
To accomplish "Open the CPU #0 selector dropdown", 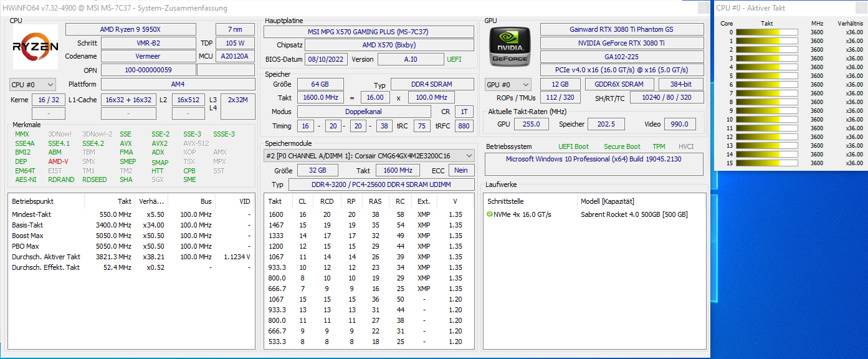I will 33,84.
